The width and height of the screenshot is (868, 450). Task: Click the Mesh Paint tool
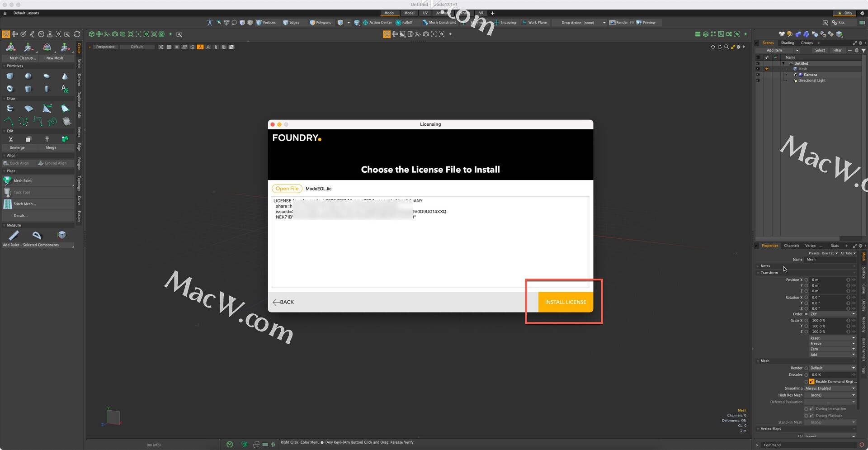pos(38,181)
